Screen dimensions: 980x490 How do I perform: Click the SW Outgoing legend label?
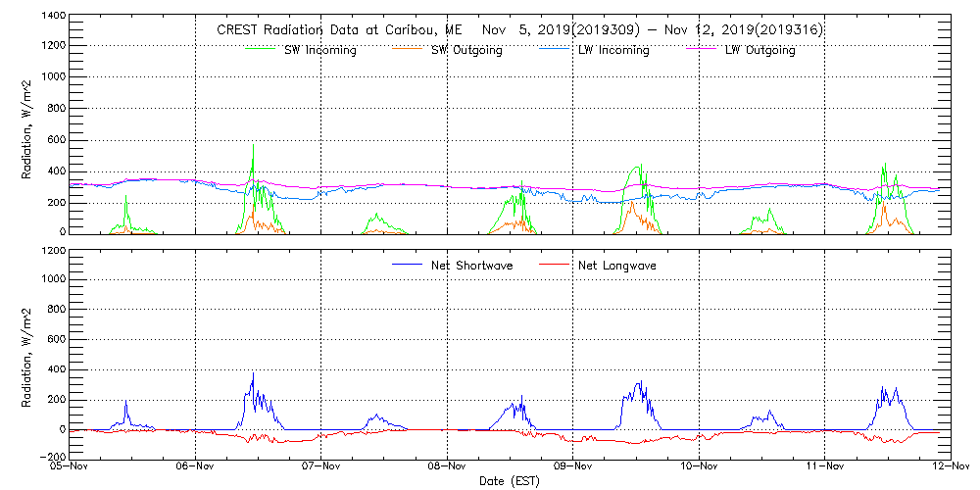[466, 50]
